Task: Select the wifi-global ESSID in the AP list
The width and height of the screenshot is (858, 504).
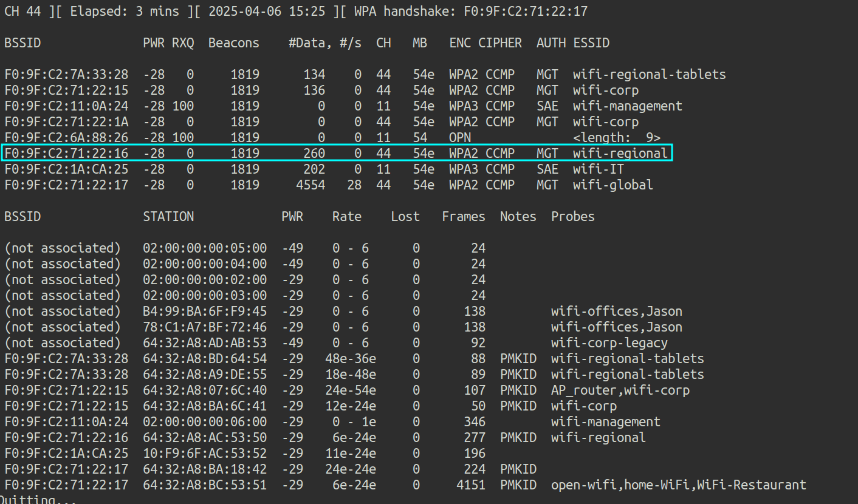Action: 613,185
